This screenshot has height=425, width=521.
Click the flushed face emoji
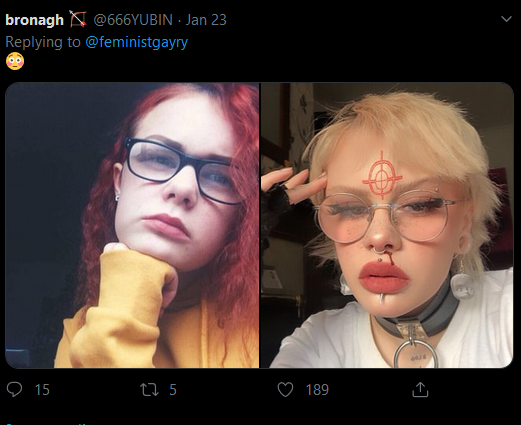point(15,61)
